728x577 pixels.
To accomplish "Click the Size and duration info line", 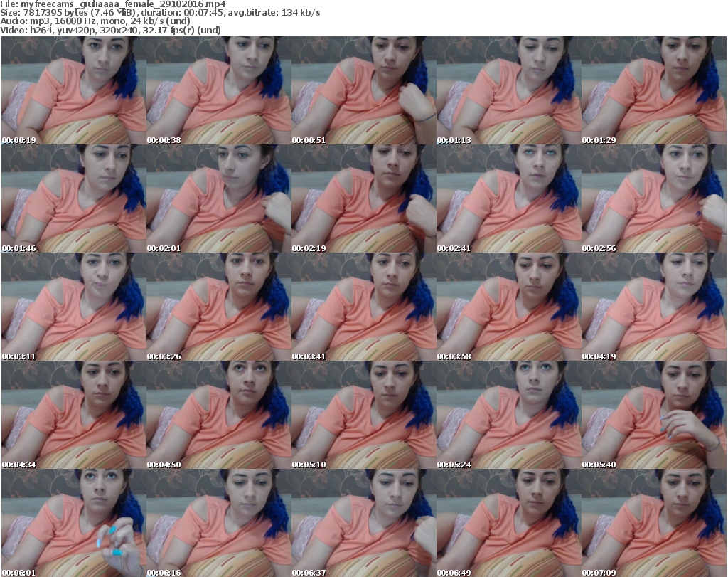I will point(160,13).
